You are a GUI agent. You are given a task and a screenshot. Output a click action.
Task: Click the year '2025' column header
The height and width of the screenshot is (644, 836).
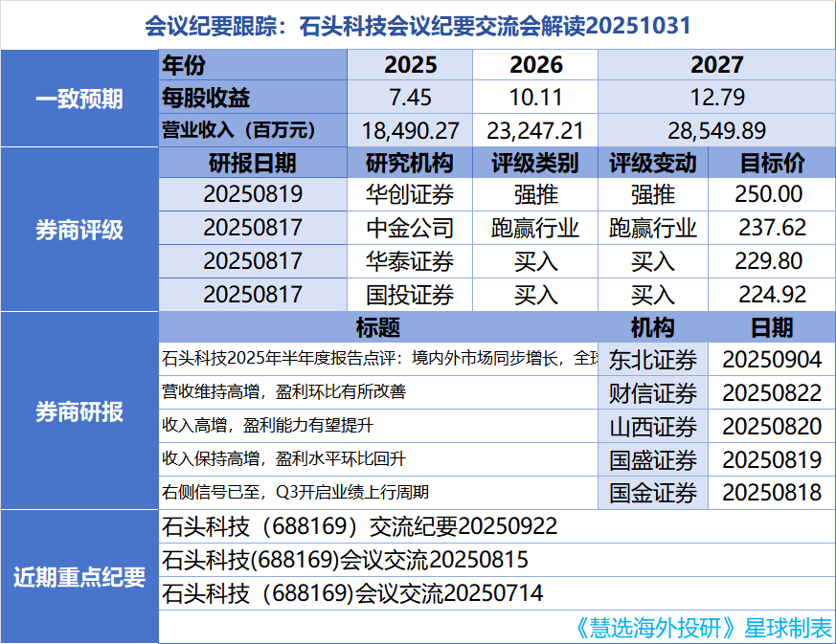[x=410, y=65]
